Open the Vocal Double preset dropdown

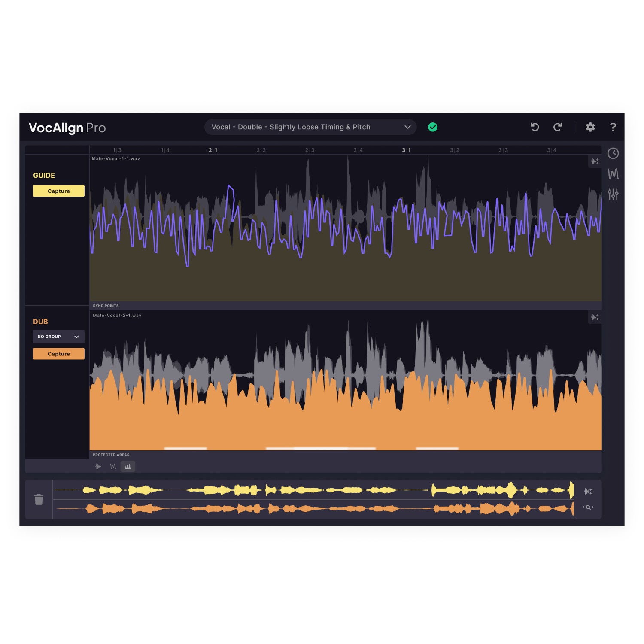pyautogui.click(x=310, y=127)
